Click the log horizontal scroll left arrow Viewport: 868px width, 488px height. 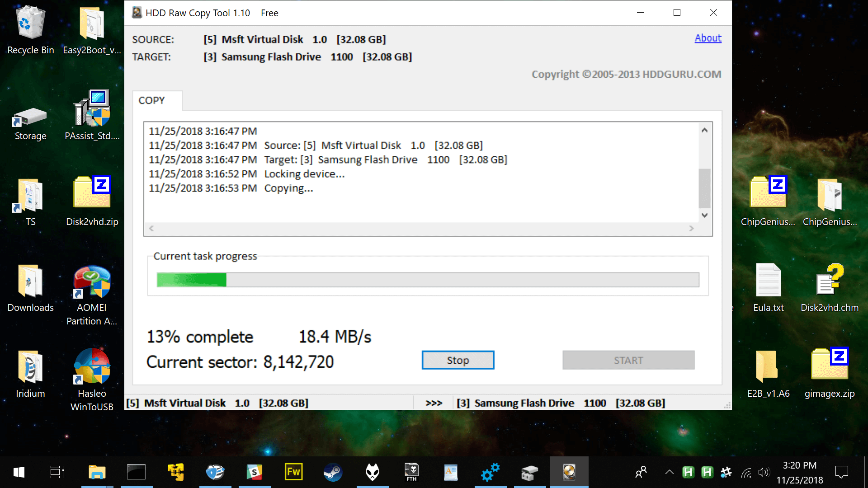(151, 229)
